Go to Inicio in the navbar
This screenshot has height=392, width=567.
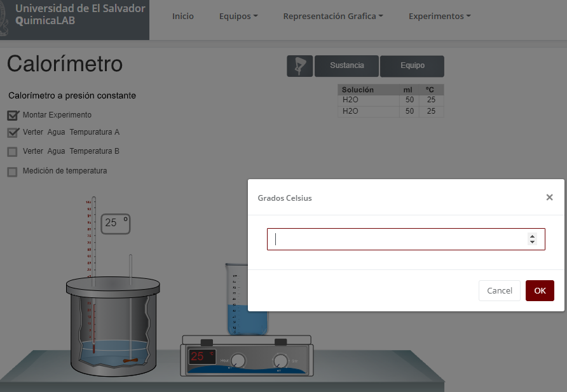point(183,17)
